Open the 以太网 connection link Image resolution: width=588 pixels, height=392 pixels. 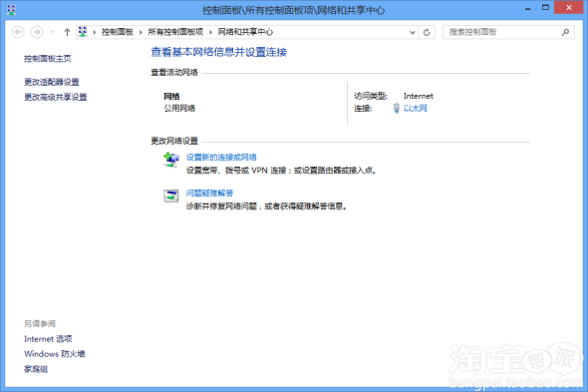pos(416,108)
